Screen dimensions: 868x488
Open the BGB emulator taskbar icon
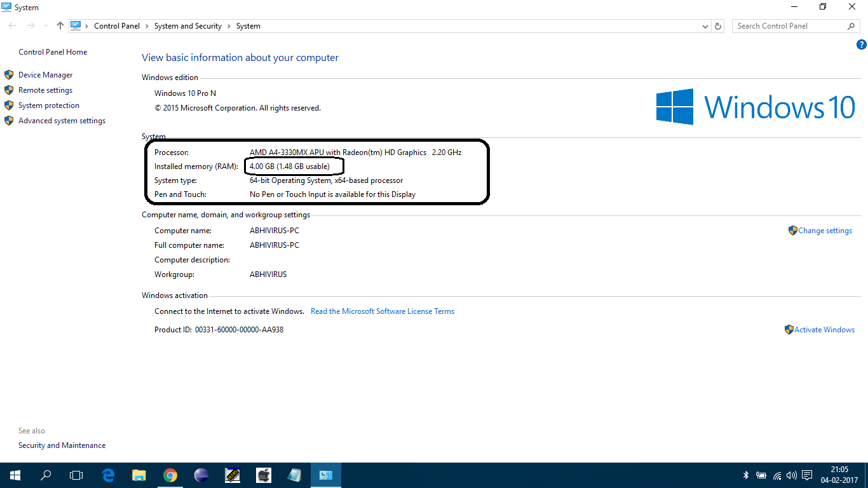(233, 475)
